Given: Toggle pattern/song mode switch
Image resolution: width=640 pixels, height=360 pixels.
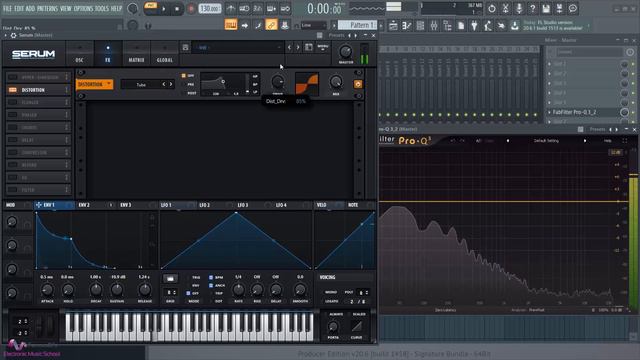Looking at the screenshot, I should click(150, 8).
